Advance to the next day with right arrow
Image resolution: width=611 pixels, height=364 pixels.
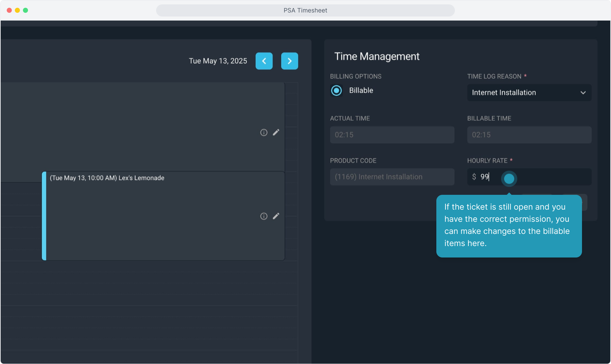[289, 61]
